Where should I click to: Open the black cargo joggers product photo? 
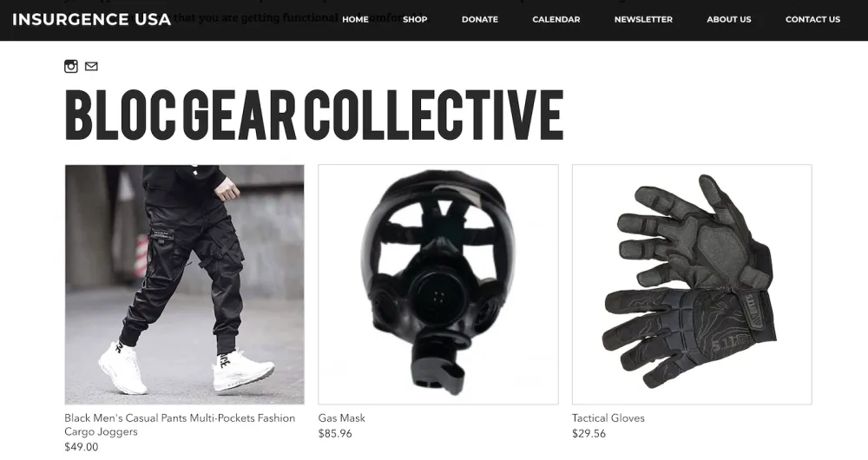pyautogui.click(x=184, y=285)
